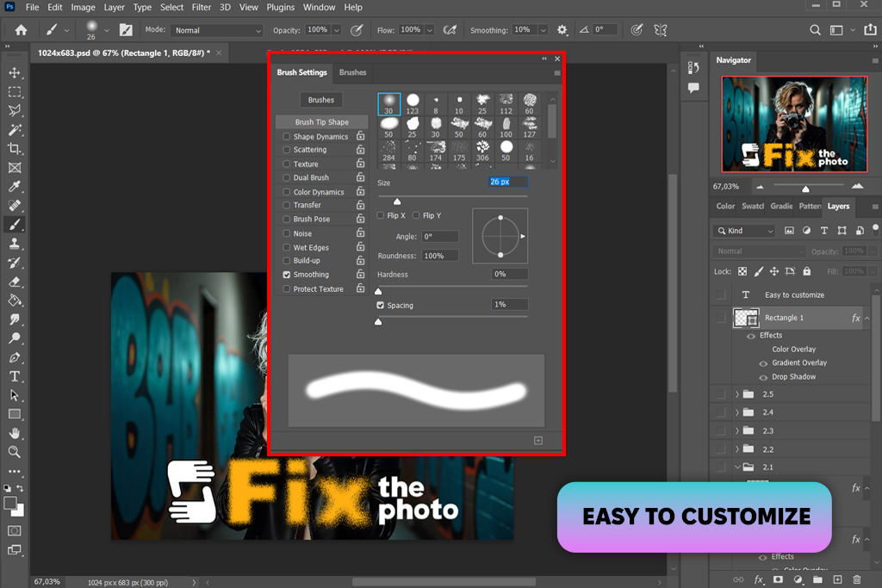Open the Opacity dropdown arrow in options bar
The image size is (882, 588).
[x=337, y=30]
